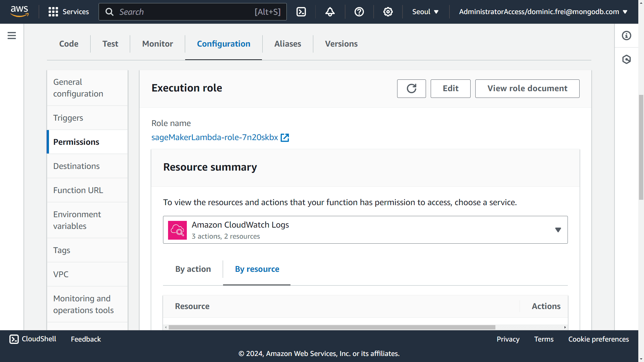The width and height of the screenshot is (644, 362).
Task: Click the table horizontal scrollbar
Action: pyautogui.click(x=332, y=327)
